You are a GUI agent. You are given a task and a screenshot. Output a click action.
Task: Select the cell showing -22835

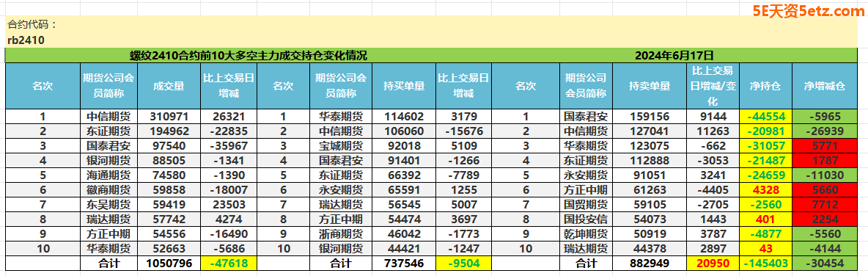(x=228, y=131)
